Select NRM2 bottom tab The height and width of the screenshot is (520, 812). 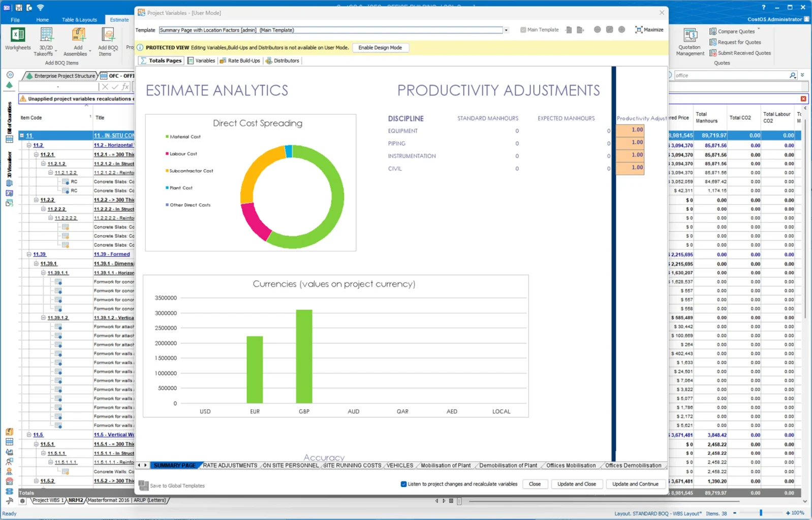coord(76,500)
